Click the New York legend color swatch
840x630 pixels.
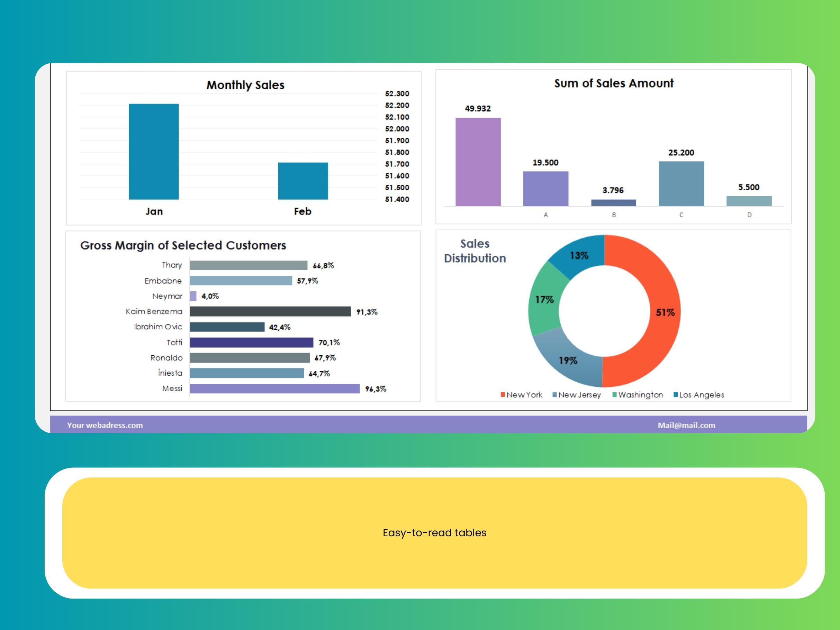tap(503, 395)
